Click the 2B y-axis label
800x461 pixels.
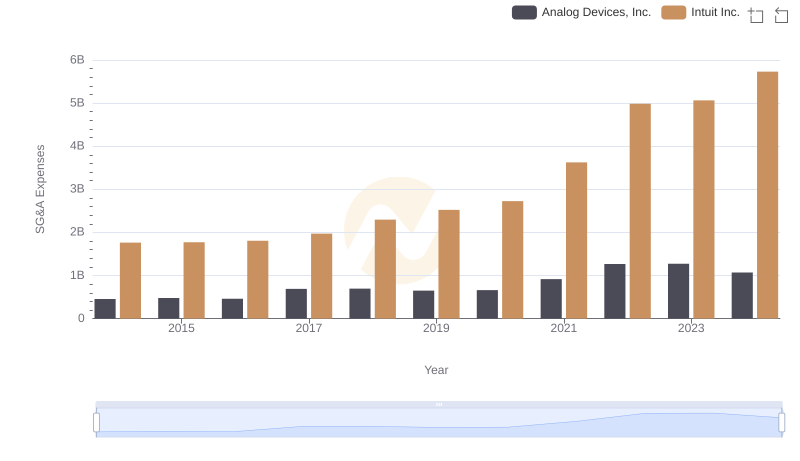click(x=77, y=232)
